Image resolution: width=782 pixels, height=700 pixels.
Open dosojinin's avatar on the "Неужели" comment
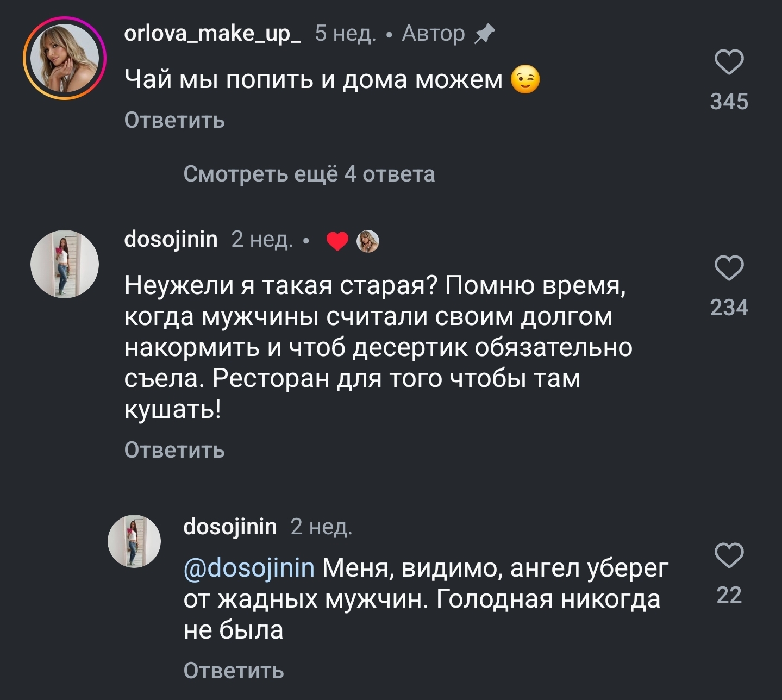[64, 264]
